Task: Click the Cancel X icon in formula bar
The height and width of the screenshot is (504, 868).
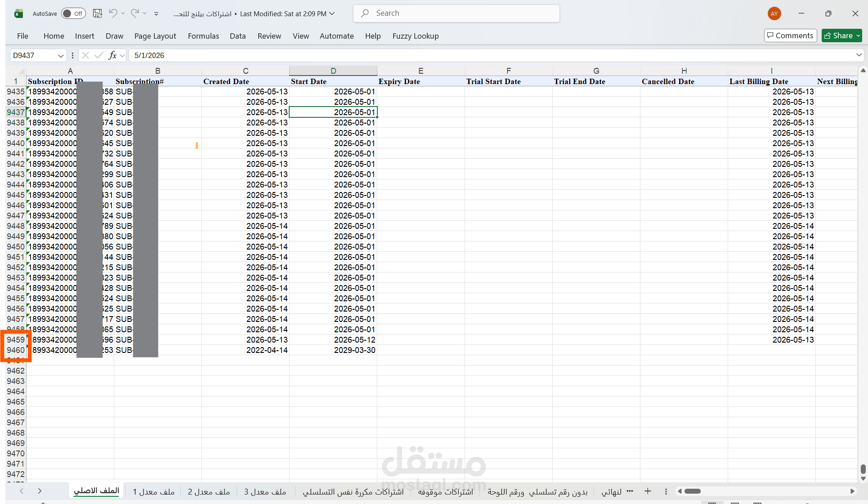Action: pos(85,55)
